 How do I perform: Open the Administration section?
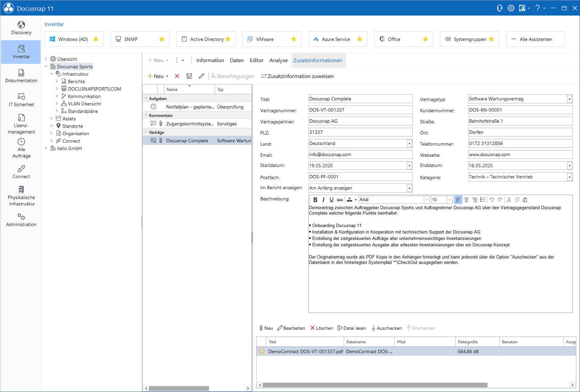click(x=21, y=220)
